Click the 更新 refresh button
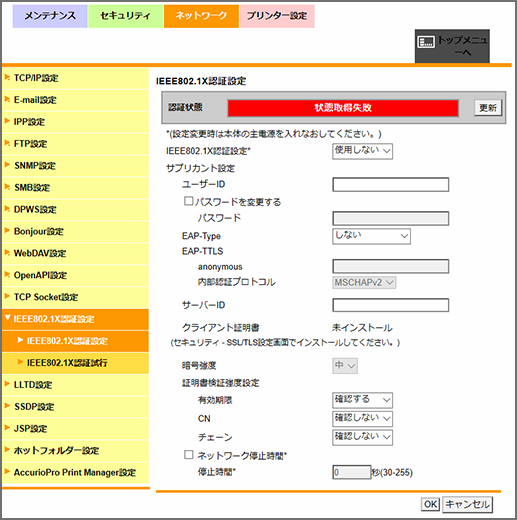The image size is (517, 520). pyautogui.click(x=488, y=108)
